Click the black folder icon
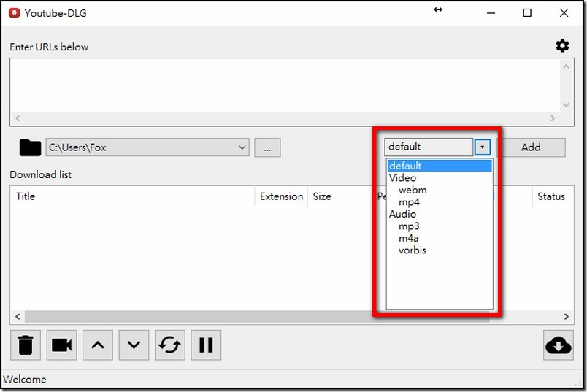Screen dimensions: 587x392 click(x=30, y=147)
